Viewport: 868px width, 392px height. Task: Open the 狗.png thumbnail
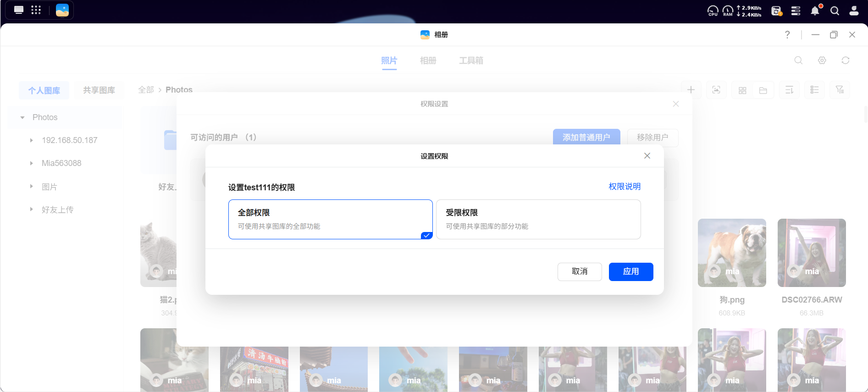(x=732, y=253)
